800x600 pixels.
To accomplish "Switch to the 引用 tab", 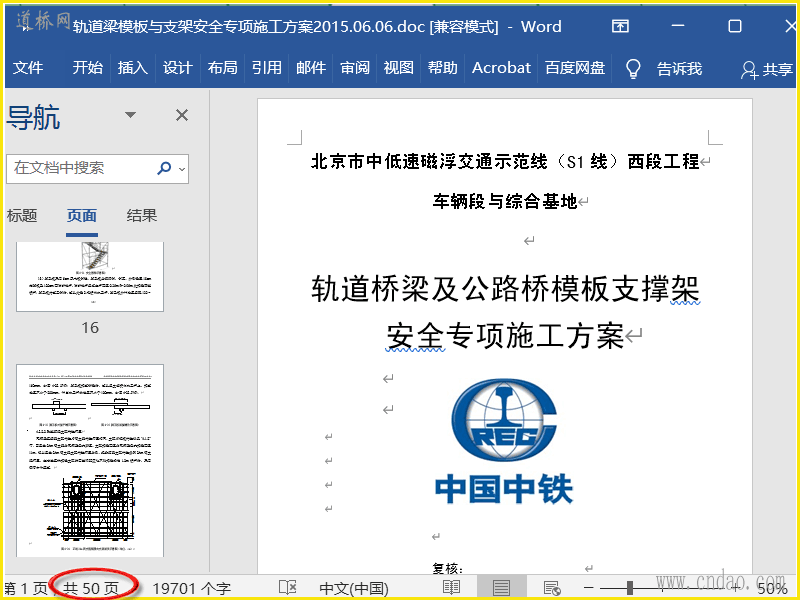I will coord(266,68).
